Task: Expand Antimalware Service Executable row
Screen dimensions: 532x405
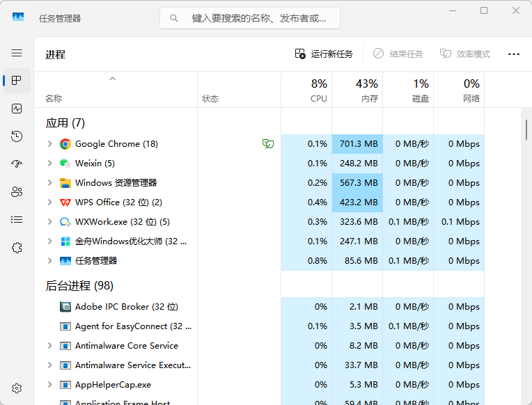Action: click(50, 365)
